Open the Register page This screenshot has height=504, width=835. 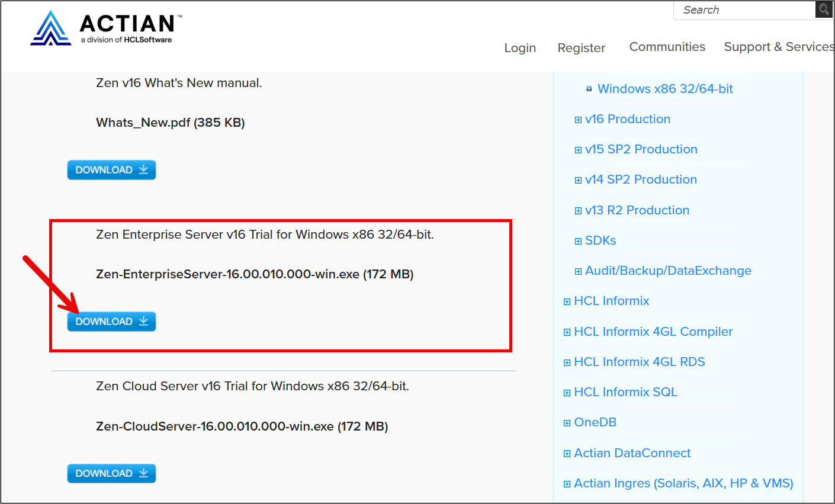582,48
